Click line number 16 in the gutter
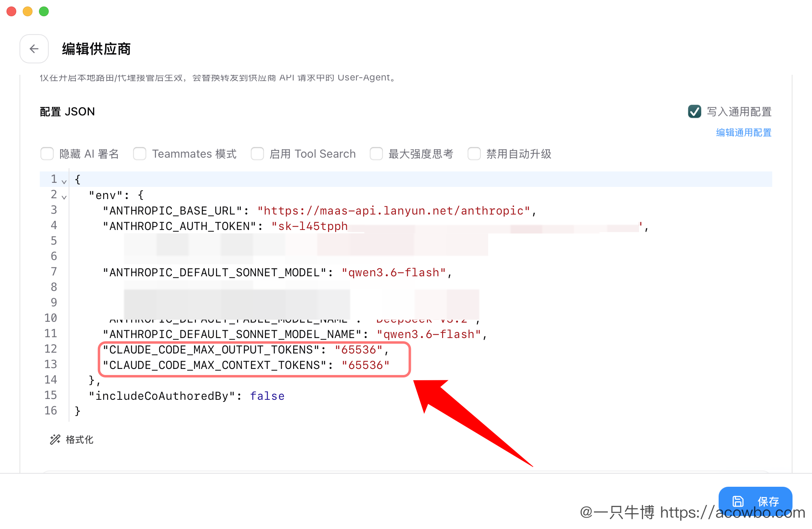This screenshot has height=529, width=812. click(51, 410)
